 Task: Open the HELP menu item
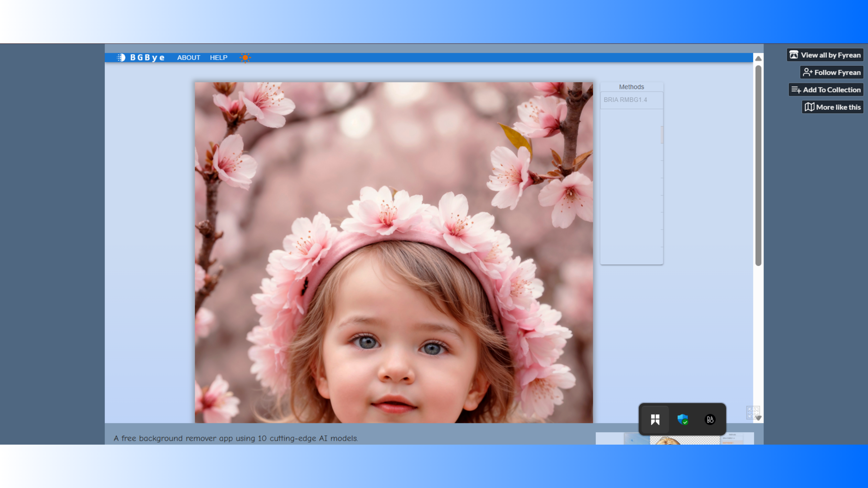coord(219,58)
